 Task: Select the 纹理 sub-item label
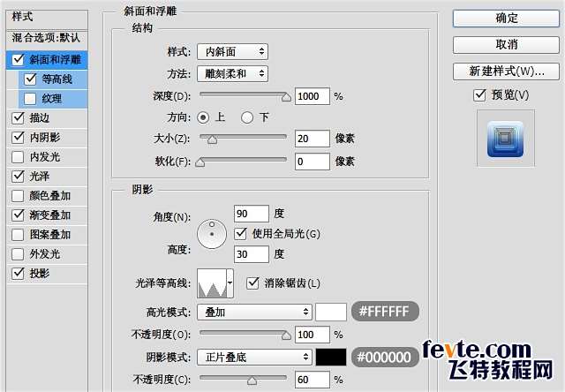coord(52,99)
